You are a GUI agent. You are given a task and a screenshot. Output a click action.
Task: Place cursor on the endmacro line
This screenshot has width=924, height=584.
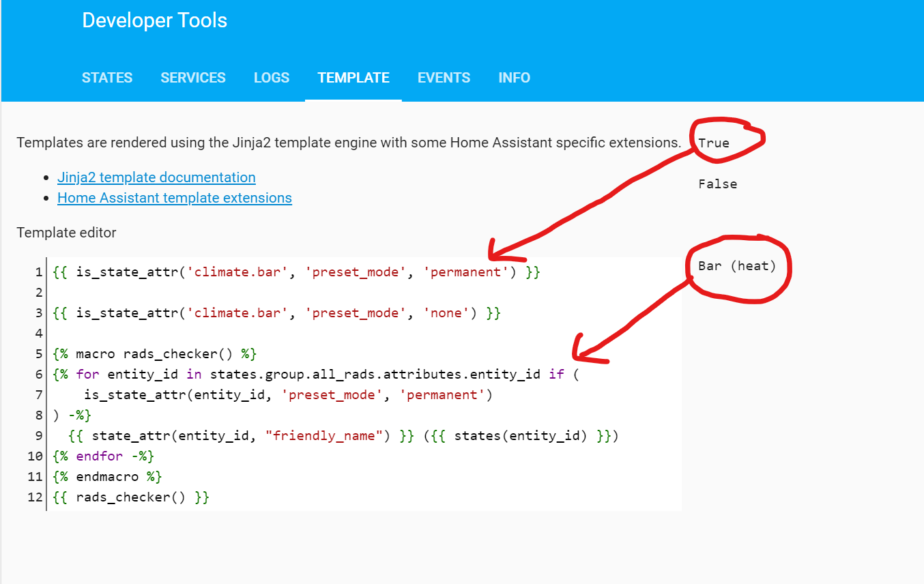(106, 477)
